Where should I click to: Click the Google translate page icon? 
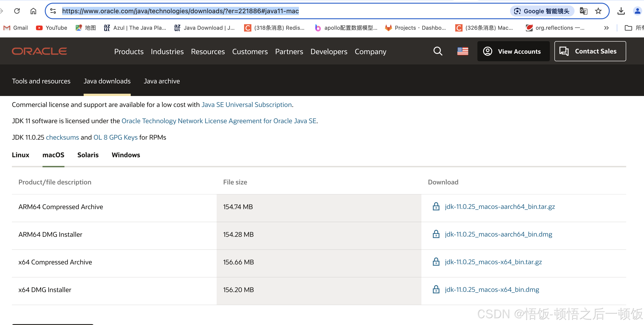tap(583, 11)
